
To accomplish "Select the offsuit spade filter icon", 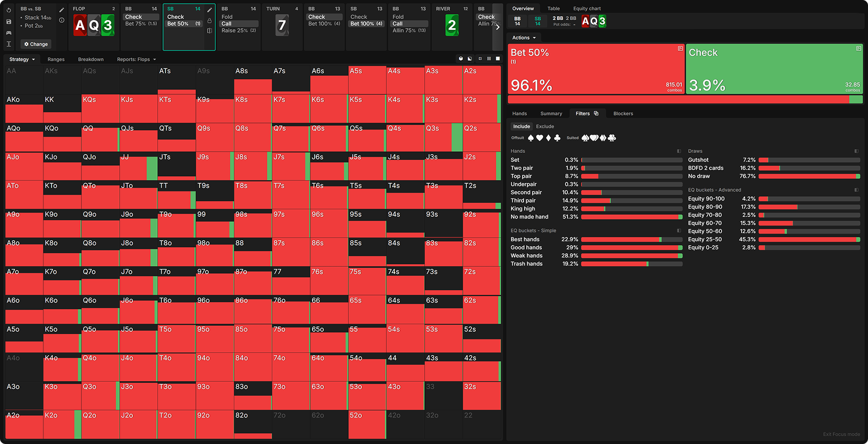I will click(531, 138).
